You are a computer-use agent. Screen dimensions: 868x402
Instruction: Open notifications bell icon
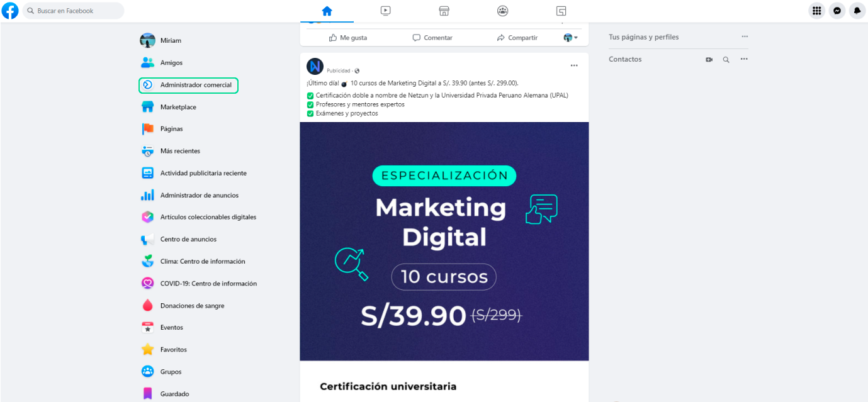click(x=857, y=11)
